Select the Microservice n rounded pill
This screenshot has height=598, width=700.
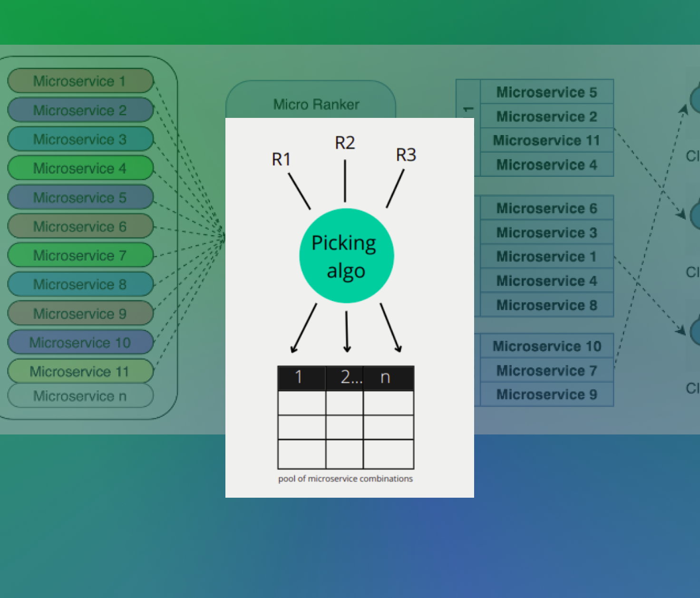click(80, 395)
